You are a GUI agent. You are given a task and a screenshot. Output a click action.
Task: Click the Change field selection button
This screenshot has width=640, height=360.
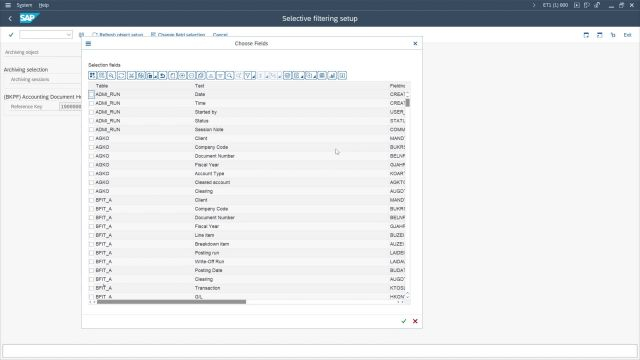pyautogui.click(x=178, y=35)
